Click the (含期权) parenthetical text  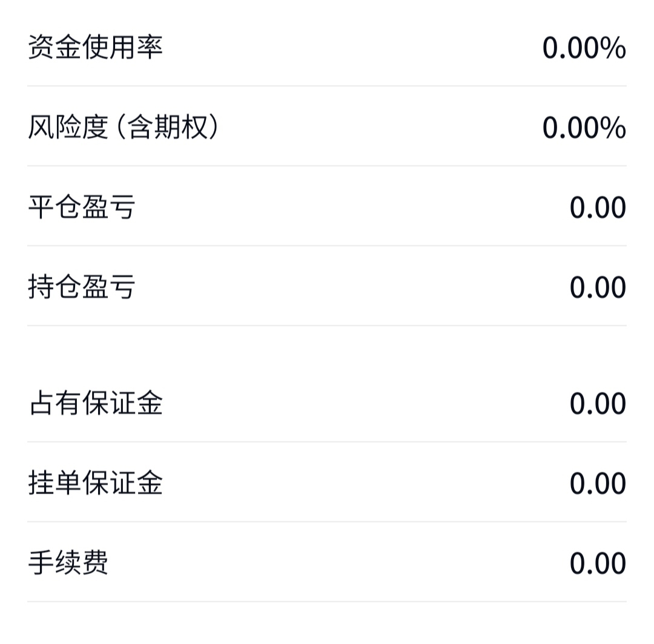coord(166,127)
